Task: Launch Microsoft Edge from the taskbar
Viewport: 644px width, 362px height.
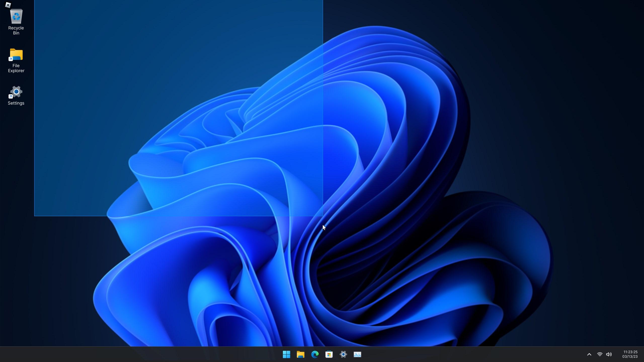Action: click(x=315, y=354)
